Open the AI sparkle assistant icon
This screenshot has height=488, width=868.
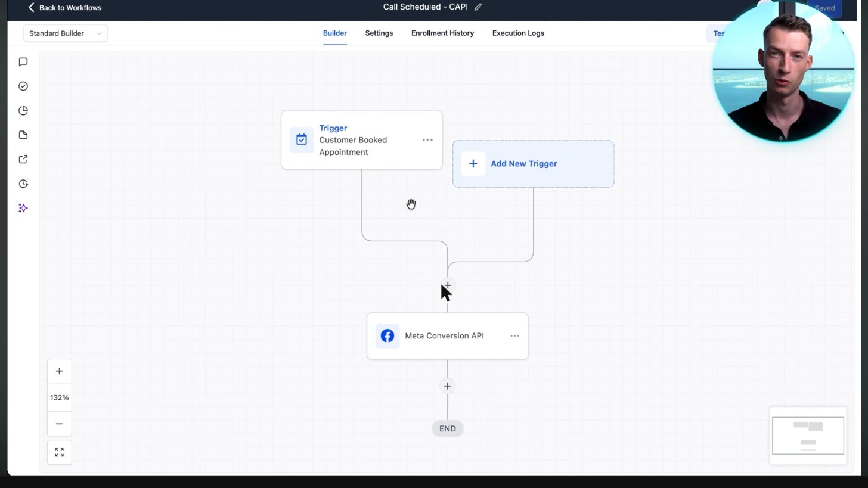[23, 208]
